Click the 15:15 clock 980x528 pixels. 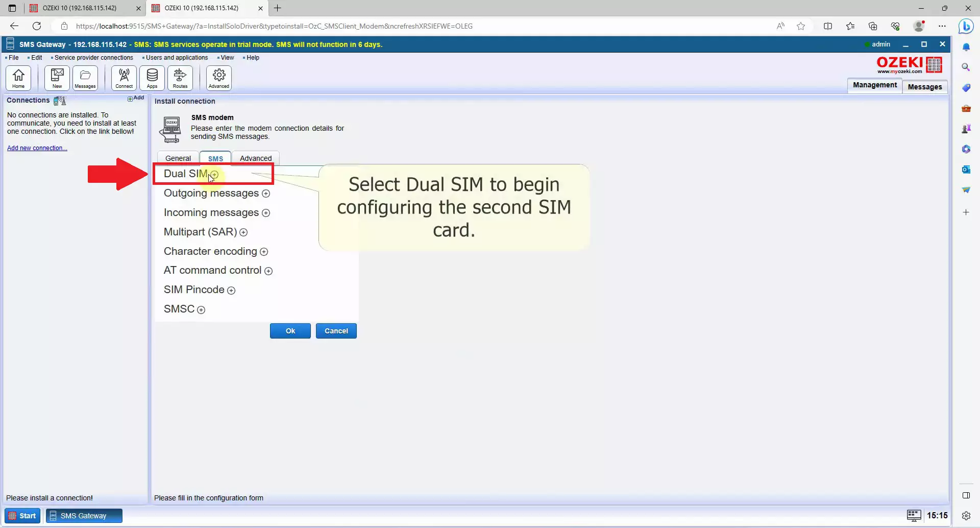tap(937, 516)
